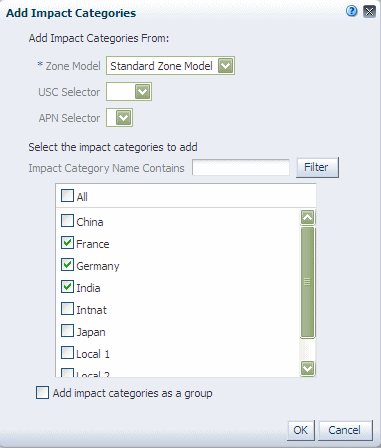Uncheck the France checkbox
Image resolution: width=381 pixels, height=448 pixels.
tap(67, 243)
